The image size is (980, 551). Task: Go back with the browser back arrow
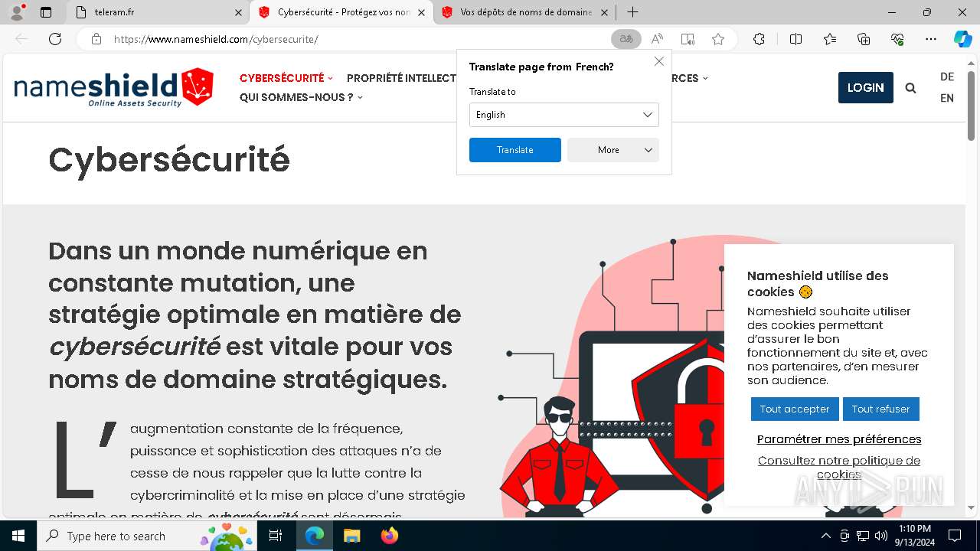[x=21, y=39]
